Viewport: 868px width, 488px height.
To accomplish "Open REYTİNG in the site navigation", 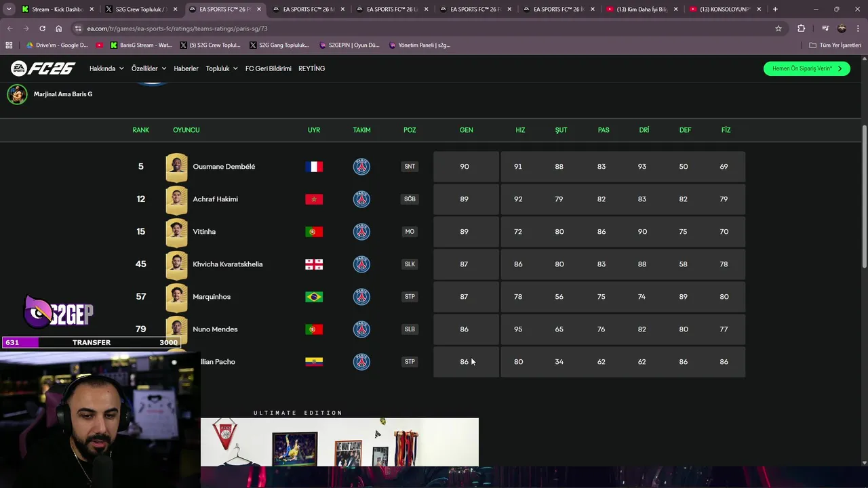I will coord(312,68).
